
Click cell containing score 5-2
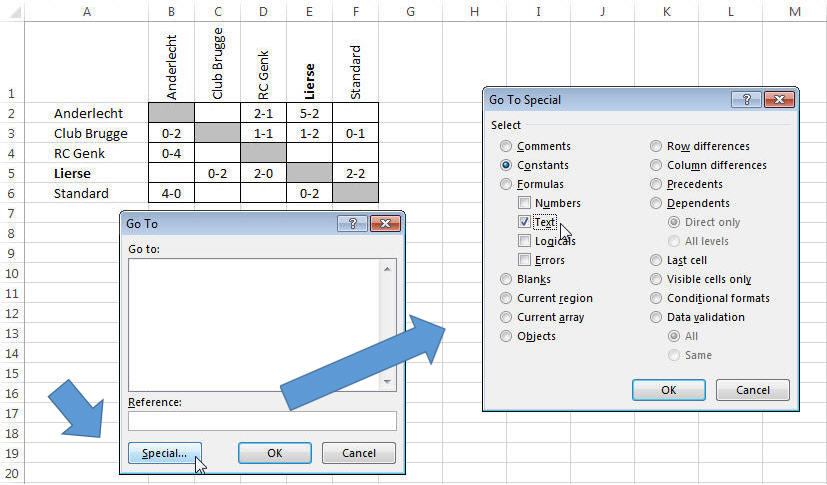[309, 113]
